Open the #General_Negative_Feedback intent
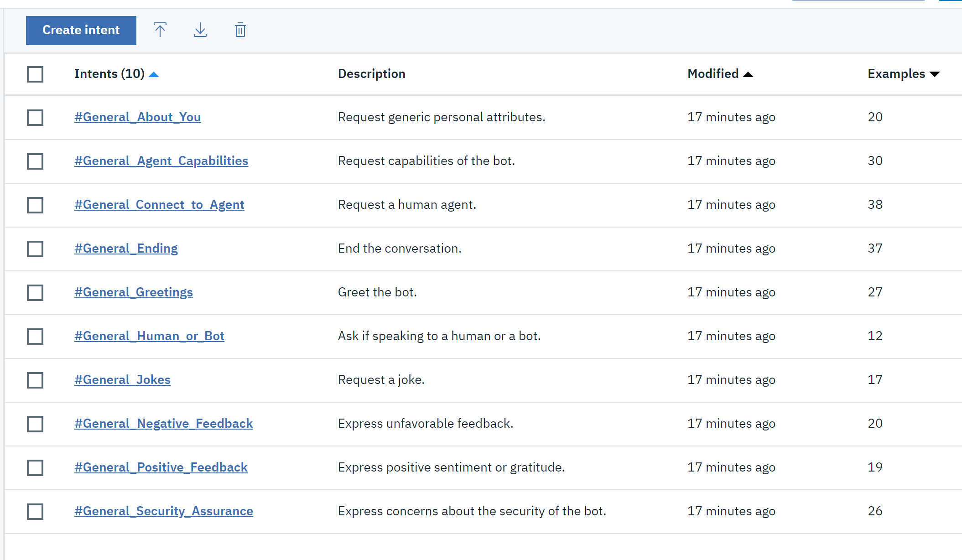This screenshot has width=962, height=560. (163, 423)
